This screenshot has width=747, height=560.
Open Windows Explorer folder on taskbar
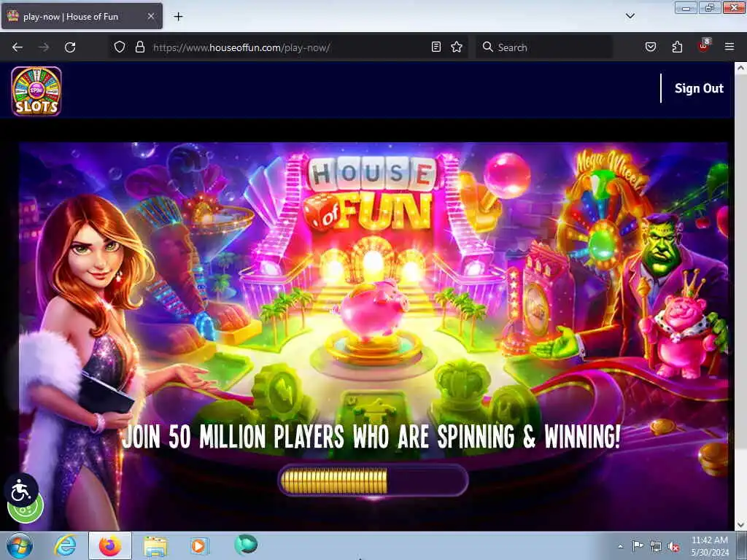coord(155,545)
